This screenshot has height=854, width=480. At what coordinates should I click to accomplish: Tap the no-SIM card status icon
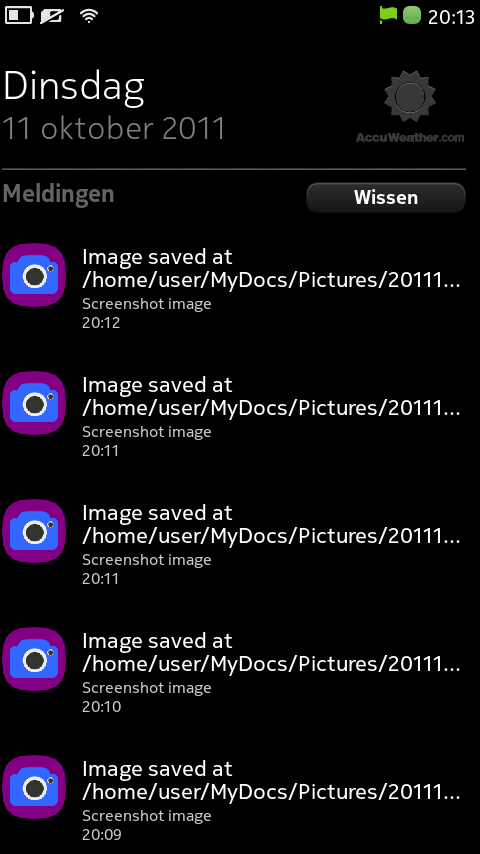pos(52,16)
